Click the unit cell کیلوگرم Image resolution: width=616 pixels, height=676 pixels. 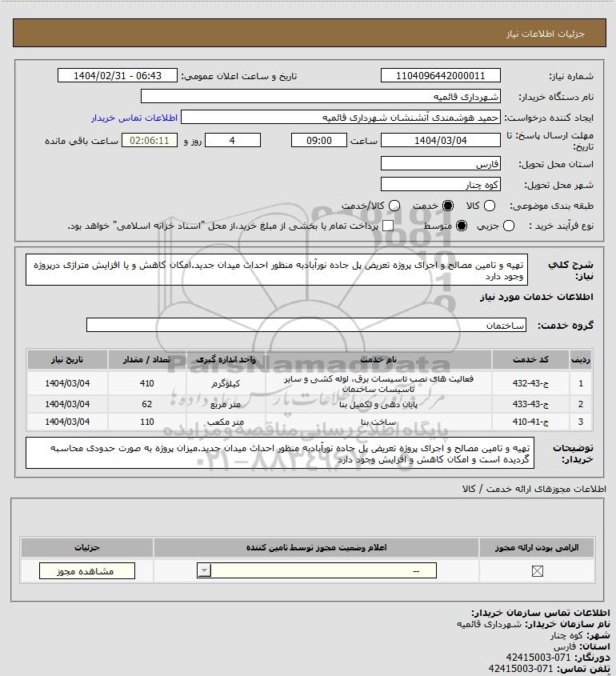tap(226, 383)
